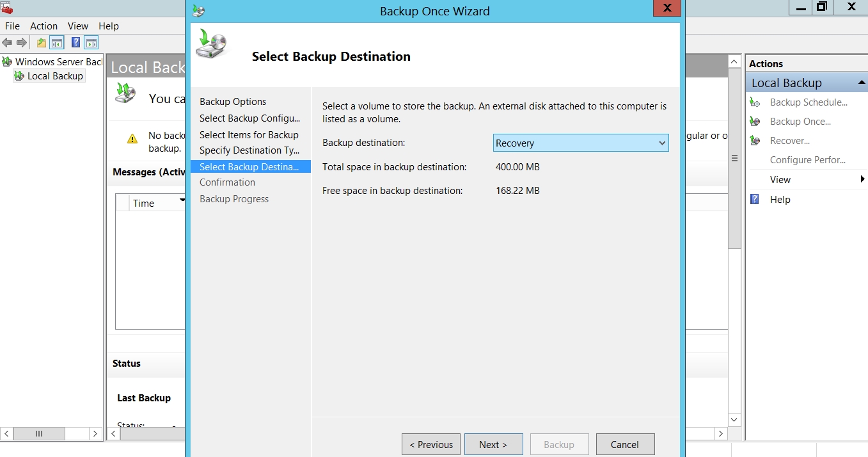Click the Back arrow toolbar icon
This screenshot has width=868, height=457.
pos(7,43)
